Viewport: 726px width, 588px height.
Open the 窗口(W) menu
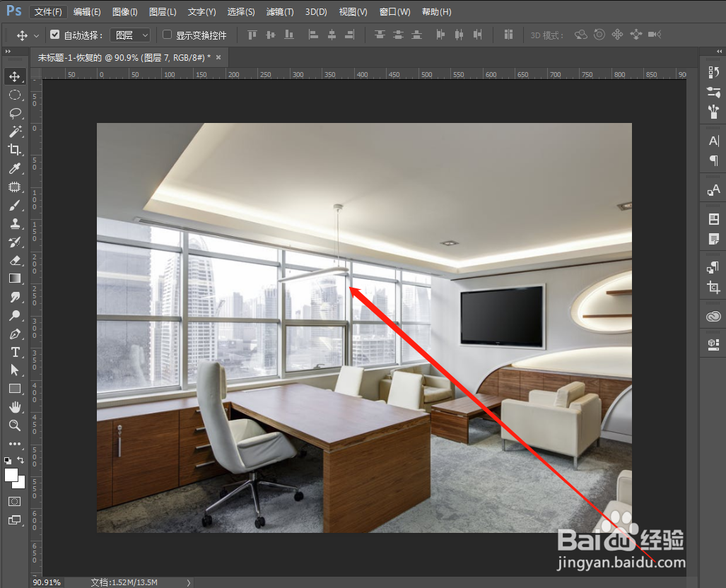(394, 11)
